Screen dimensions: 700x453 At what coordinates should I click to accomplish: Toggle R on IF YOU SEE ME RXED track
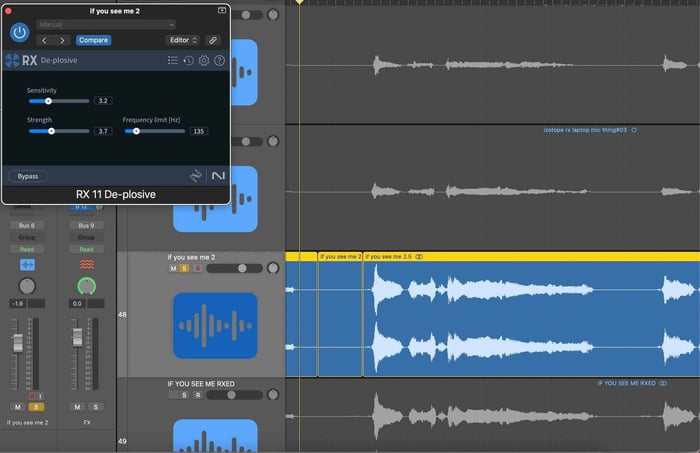[198, 395]
